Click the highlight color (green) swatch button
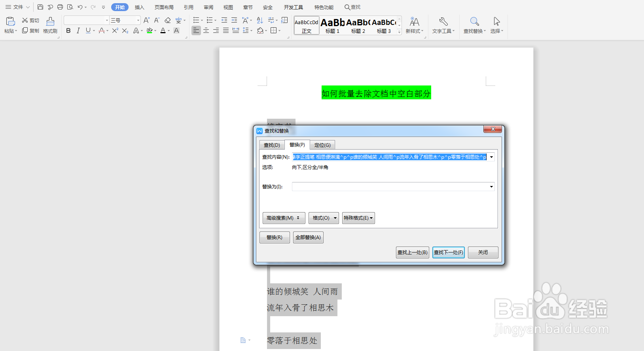Image resolution: width=644 pixels, height=351 pixels. click(x=150, y=30)
